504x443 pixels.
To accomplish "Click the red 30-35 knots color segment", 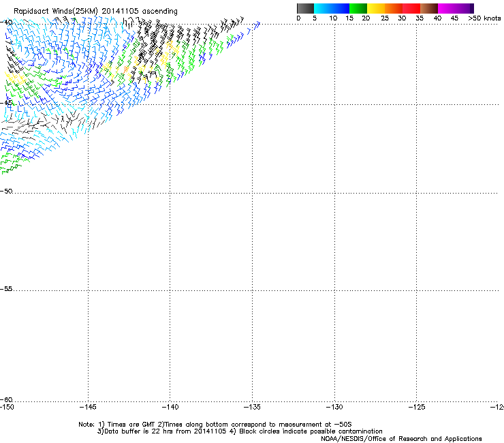I will 411,8.
